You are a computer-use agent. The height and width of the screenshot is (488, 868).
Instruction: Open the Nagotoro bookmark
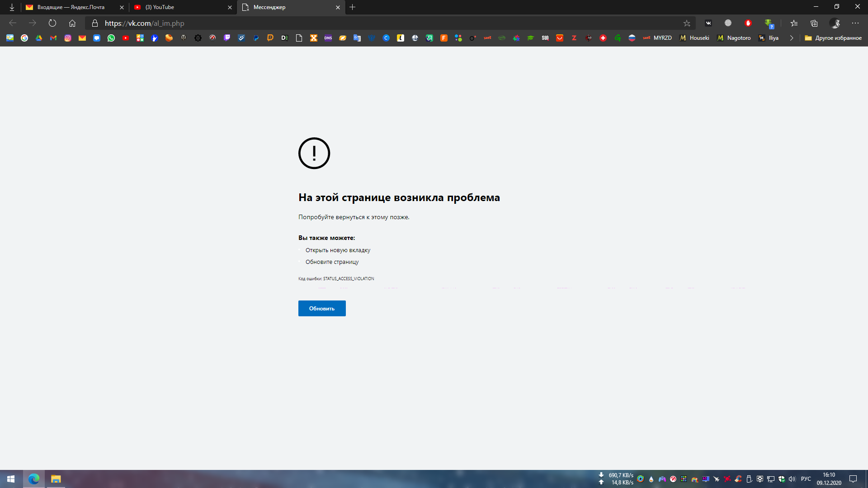[734, 38]
